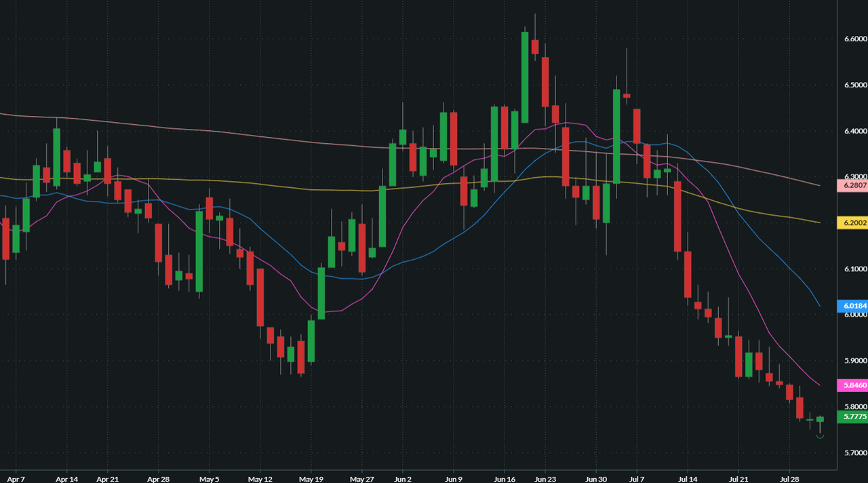Viewport: 868px width, 483px height.
Task: Click the May 27 date label
Action: (x=362, y=478)
